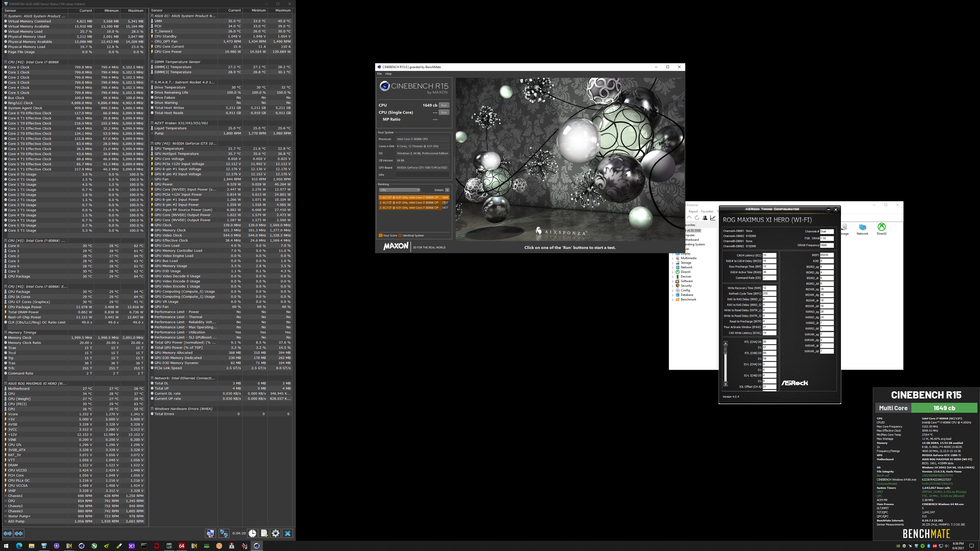Click the AIDA64 red 64 taskbar icon
The height and width of the screenshot is (551, 980).
(181, 546)
